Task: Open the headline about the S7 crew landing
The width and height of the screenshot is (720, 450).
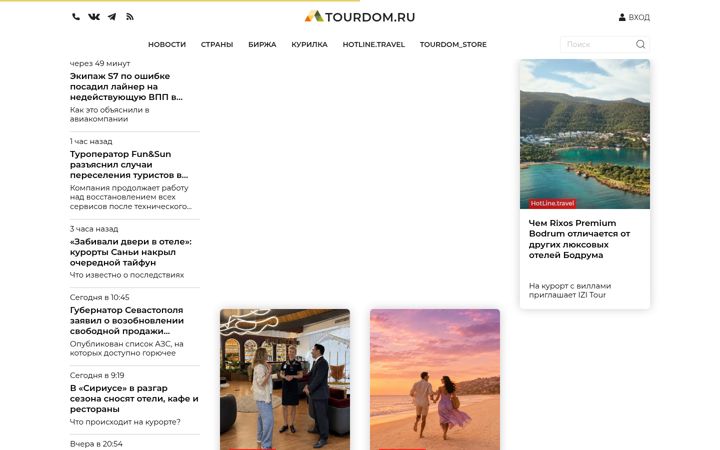Action: point(126,86)
